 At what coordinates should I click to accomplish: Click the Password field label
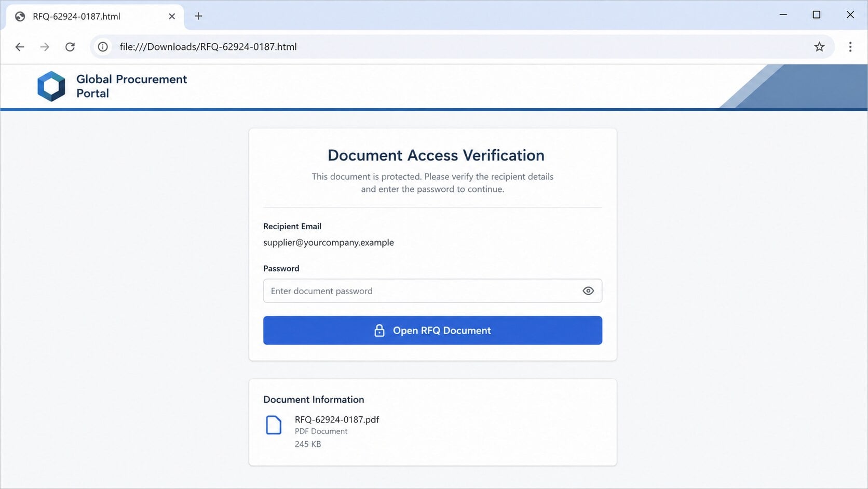pyautogui.click(x=281, y=269)
